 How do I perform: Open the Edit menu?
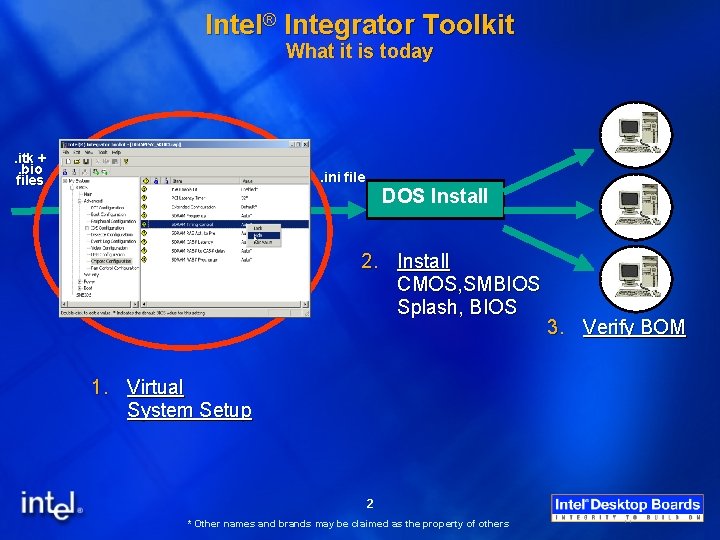(77, 152)
